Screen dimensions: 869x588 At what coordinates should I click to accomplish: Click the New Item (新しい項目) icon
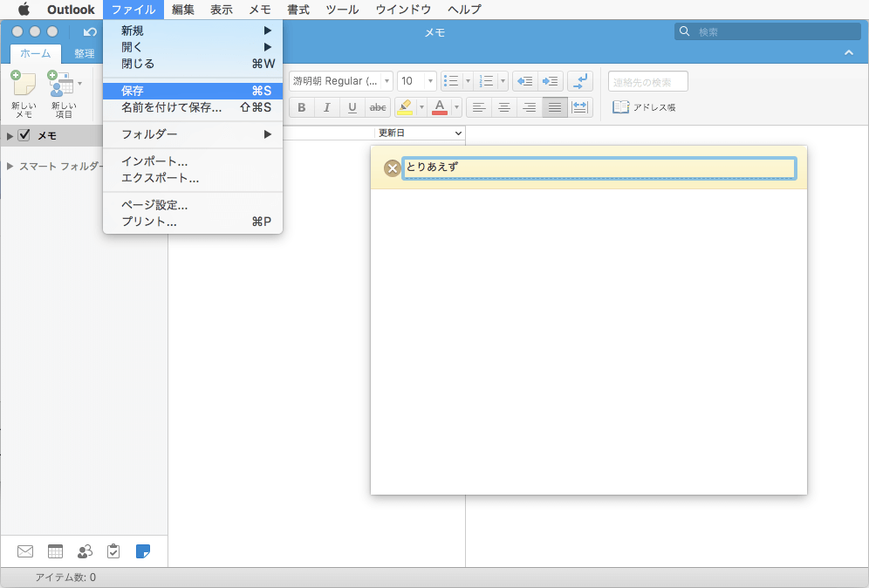tap(60, 84)
